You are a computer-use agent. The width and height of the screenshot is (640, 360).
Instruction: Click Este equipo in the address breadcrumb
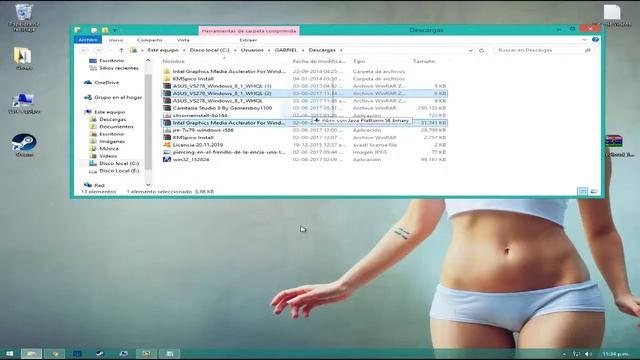[163, 50]
